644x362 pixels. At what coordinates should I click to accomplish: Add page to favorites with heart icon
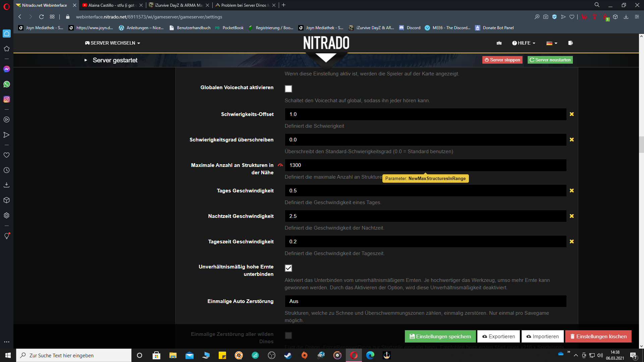coord(572,17)
